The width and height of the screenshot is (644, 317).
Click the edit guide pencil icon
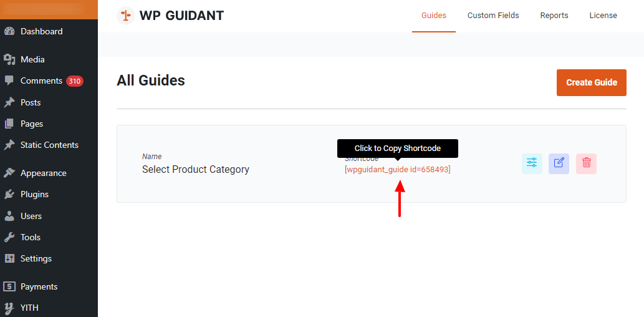click(559, 163)
